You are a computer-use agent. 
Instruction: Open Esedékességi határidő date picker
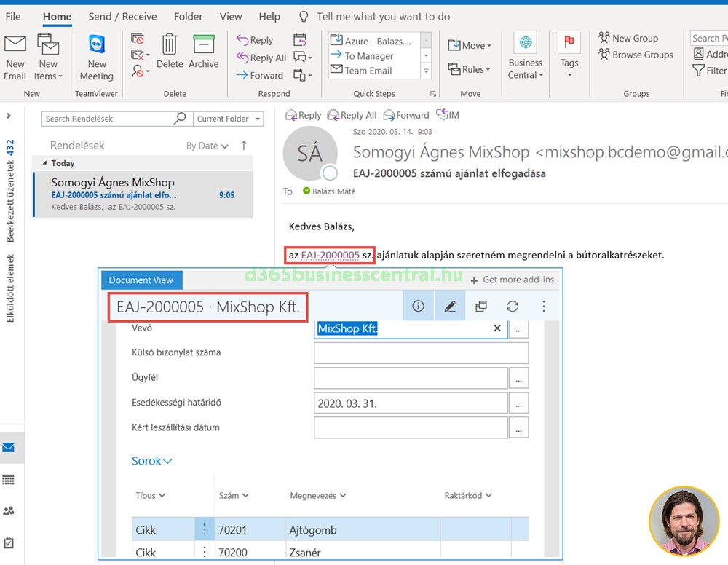[x=518, y=403]
